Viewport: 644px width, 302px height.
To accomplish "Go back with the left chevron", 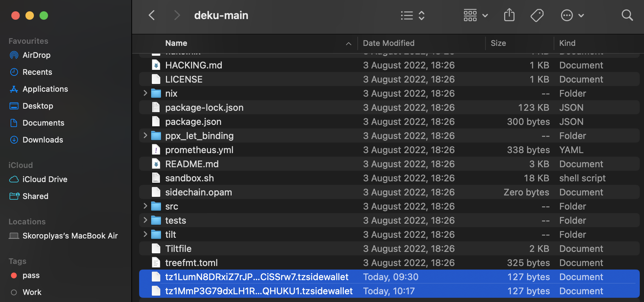I will pyautogui.click(x=152, y=15).
